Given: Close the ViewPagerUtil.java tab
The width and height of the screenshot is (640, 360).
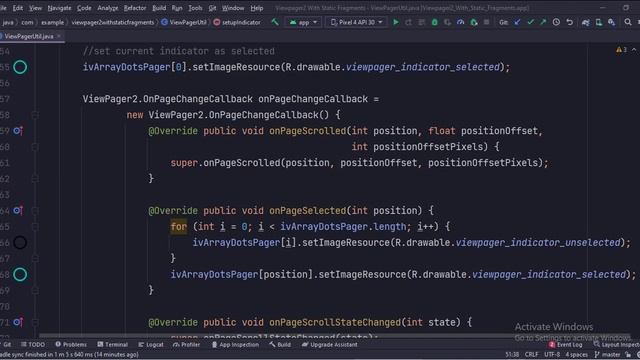Looking at the screenshot, I should pos(59,36).
